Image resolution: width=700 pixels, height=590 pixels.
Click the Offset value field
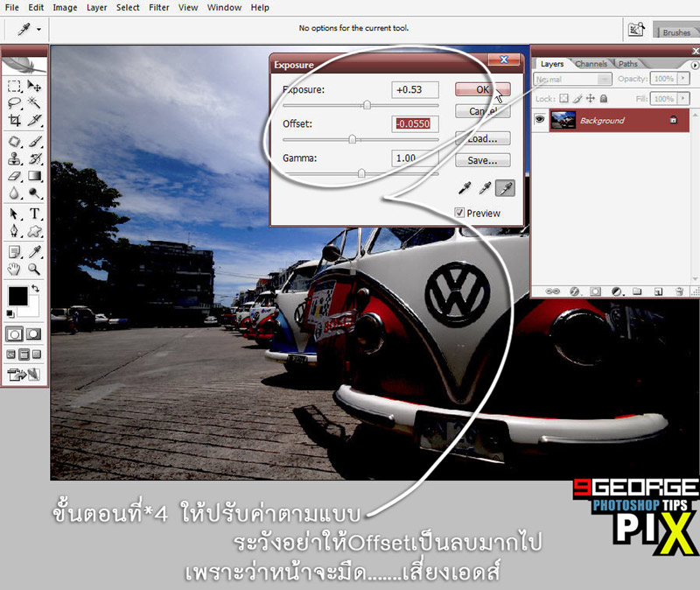415,123
